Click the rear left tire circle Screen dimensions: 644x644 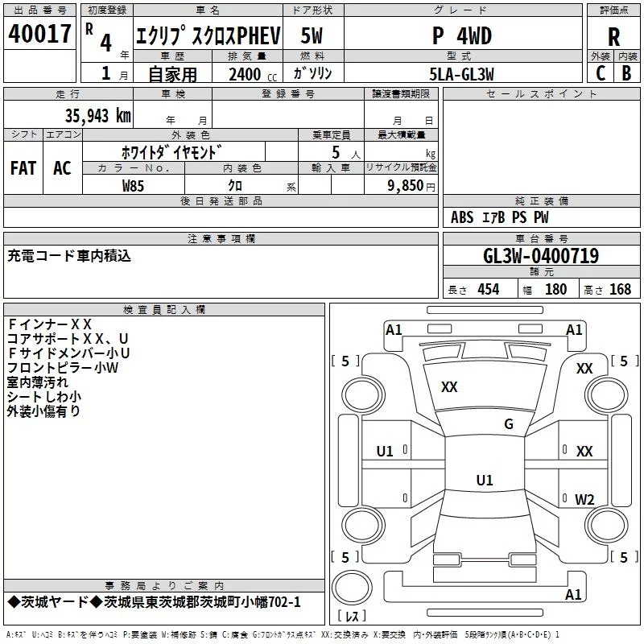363,525
